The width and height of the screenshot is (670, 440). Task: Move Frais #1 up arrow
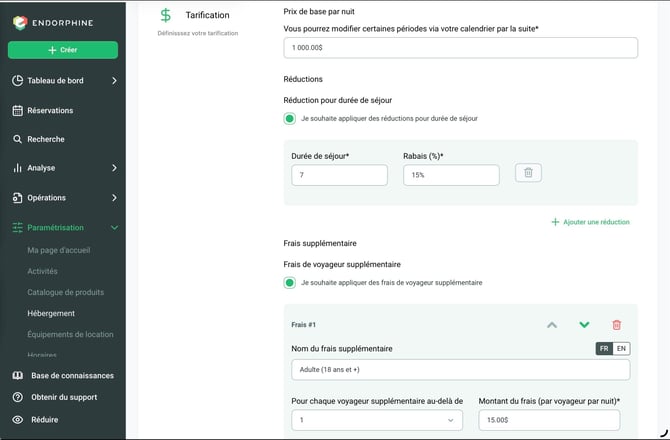point(552,325)
